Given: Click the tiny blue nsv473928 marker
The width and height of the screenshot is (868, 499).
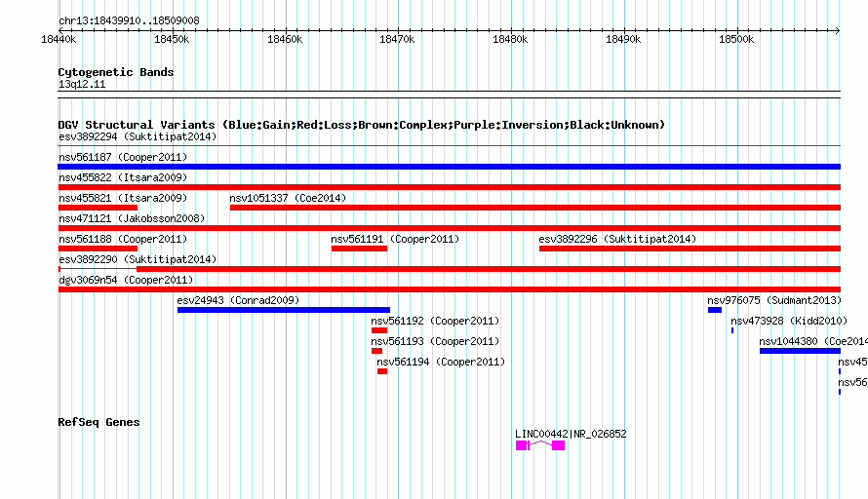Looking at the screenshot, I should (732, 330).
